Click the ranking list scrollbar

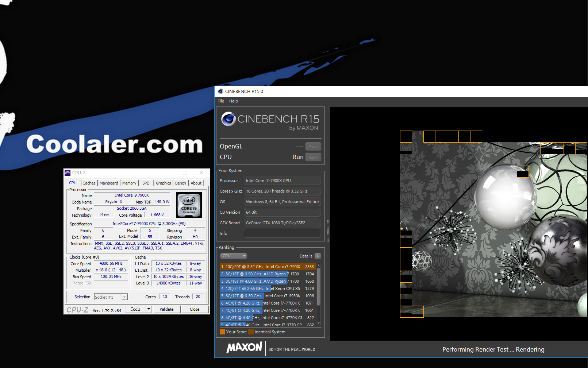tap(319, 286)
